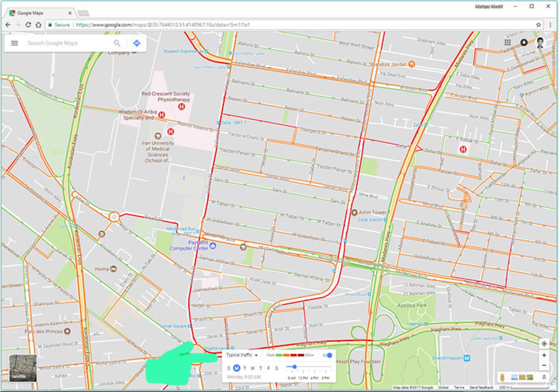This screenshot has width=560, height=392.
Task: Click Red Crescent Society hospital marker
Action: (x=181, y=106)
